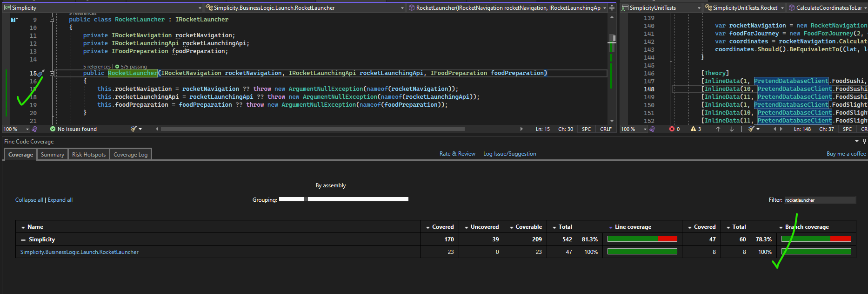Open the Log Issue/Suggestion link
This screenshot has height=294, width=868.
509,154
